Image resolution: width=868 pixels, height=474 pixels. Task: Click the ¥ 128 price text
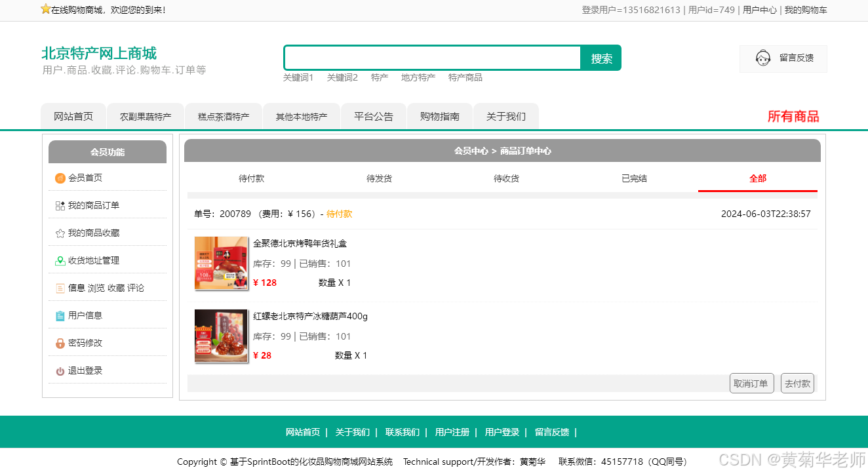265,283
